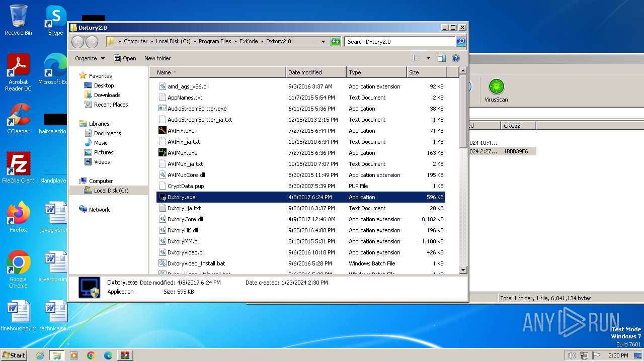
Task: Click New folder in the toolbar
Action: point(157,58)
